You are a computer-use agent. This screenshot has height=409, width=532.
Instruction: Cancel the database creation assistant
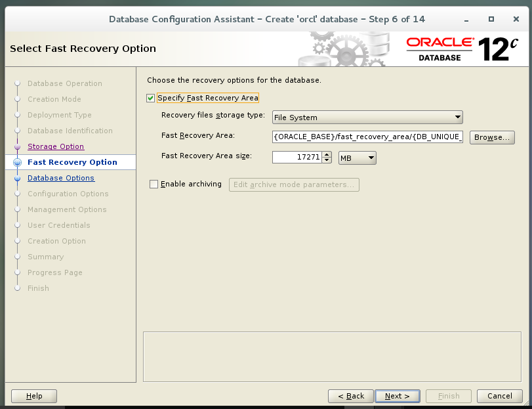click(499, 396)
